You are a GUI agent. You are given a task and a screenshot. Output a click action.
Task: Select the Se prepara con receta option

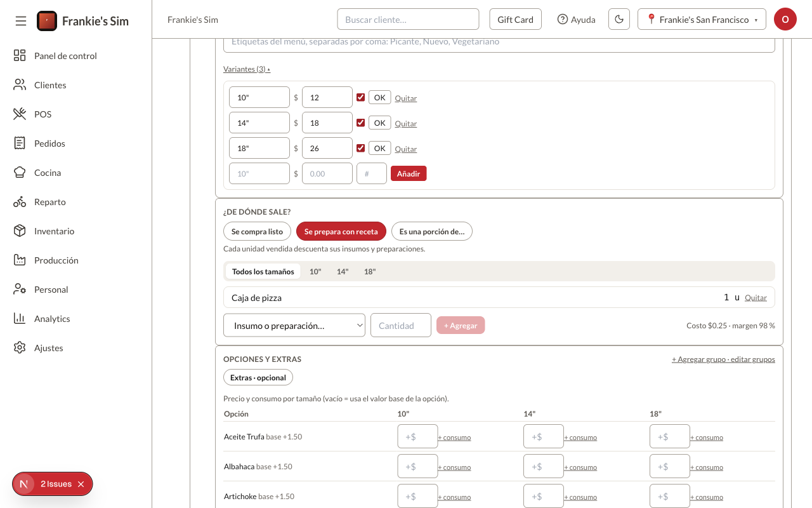pyautogui.click(x=341, y=231)
